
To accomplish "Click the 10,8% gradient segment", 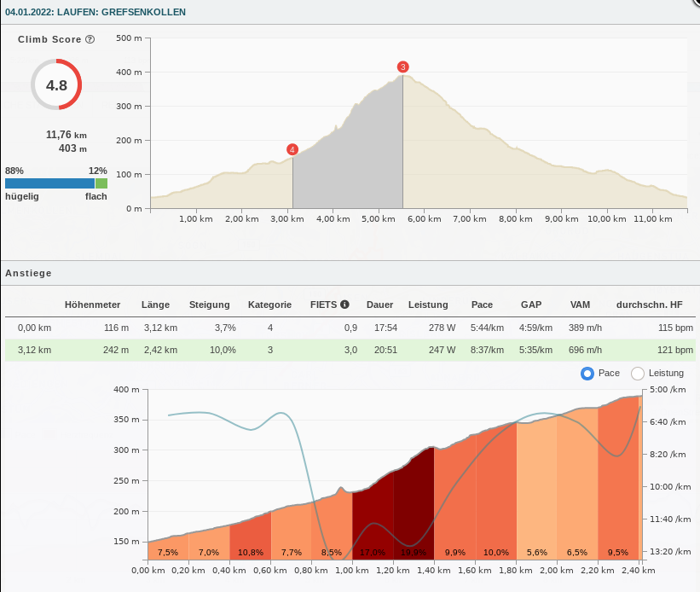I will click(250, 537).
